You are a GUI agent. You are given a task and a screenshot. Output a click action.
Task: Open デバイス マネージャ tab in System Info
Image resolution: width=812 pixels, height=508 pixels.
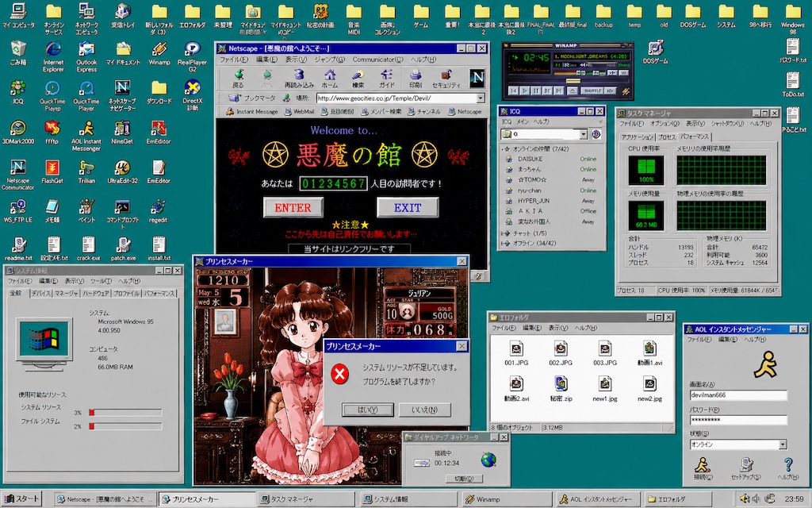click(x=54, y=294)
